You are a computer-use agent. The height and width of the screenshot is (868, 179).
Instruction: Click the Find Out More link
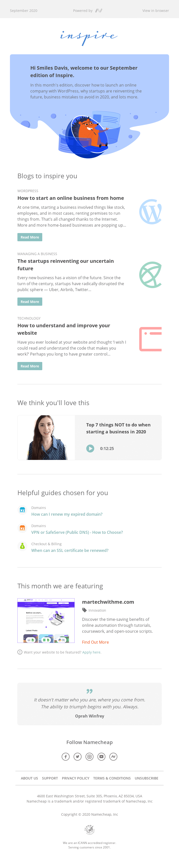(x=95, y=642)
